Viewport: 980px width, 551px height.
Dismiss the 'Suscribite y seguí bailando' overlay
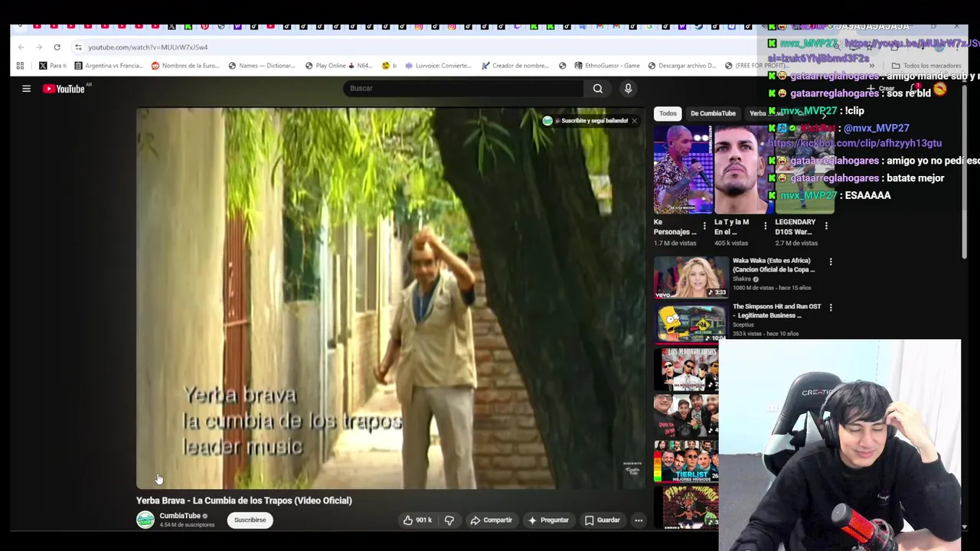634,121
